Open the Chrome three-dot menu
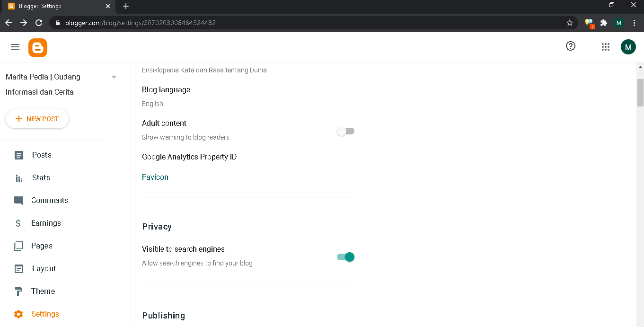 634,23
